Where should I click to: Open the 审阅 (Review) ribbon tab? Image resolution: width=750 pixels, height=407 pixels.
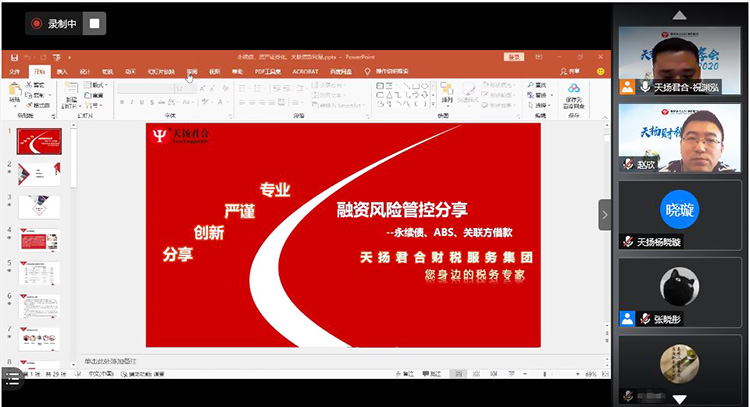click(x=192, y=72)
